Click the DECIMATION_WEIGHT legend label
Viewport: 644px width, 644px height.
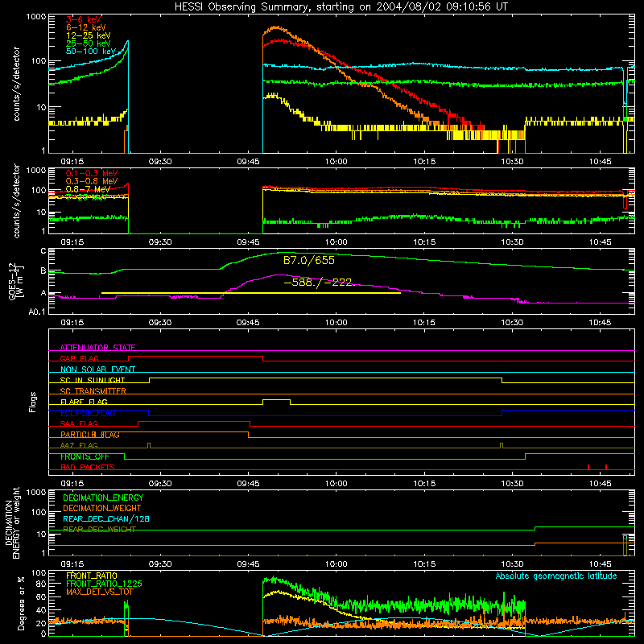pos(102,509)
